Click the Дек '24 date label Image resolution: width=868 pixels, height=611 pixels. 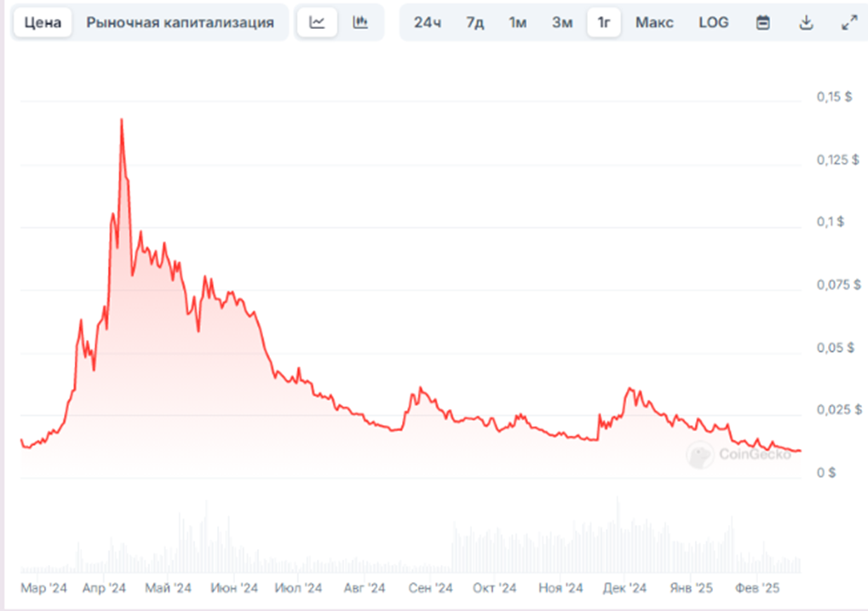click(624, 588)
